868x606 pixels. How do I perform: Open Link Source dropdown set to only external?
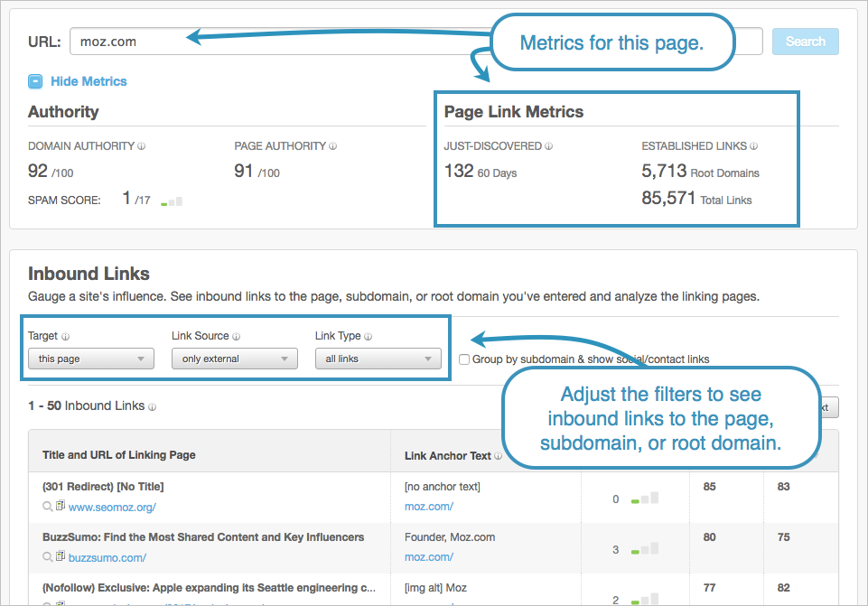(x=235, y=359)
